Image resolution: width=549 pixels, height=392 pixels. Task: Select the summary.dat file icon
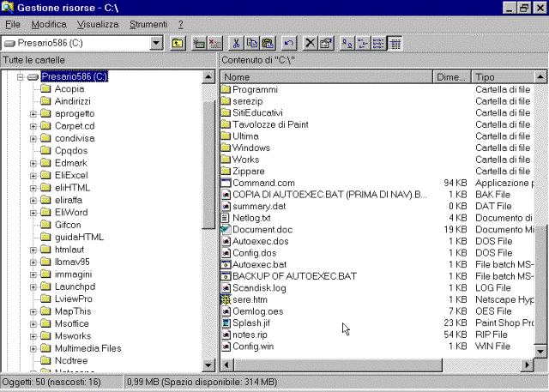point(226,206)
